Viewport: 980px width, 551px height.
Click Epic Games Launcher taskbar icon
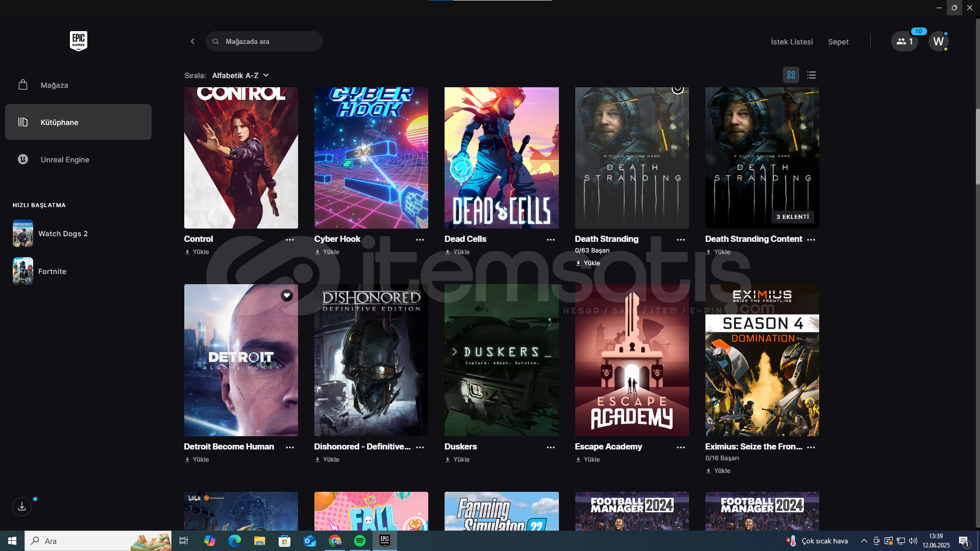point(385,541)
